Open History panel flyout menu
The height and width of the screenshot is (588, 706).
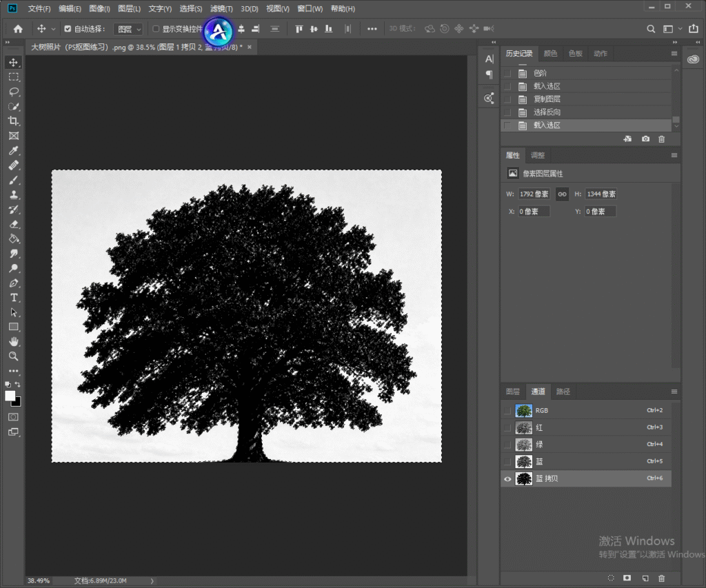pyautogui.click(x=674, y=54)
